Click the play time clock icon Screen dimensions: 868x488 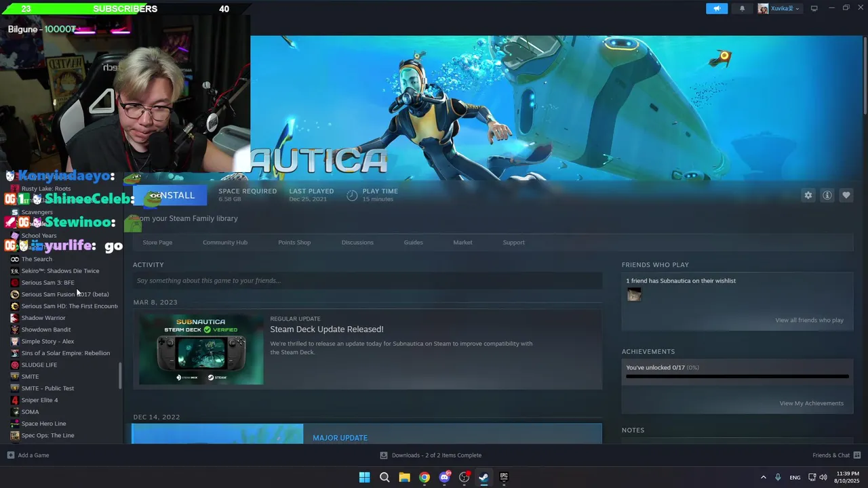352,195
